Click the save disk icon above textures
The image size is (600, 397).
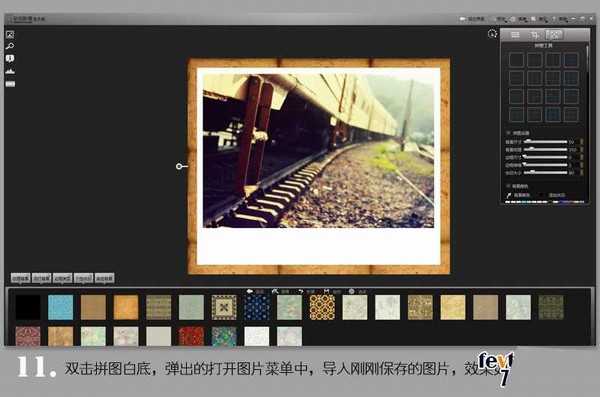[x=326, y=291]
